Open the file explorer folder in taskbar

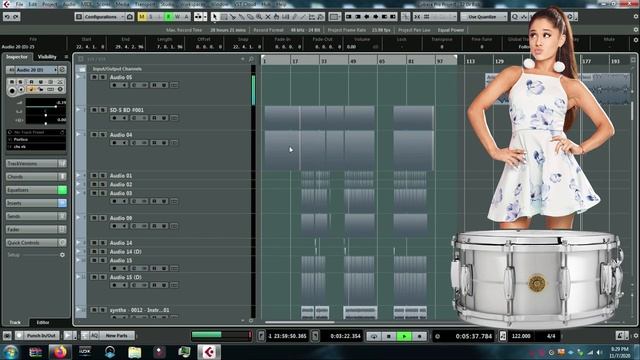pos(134,352)
